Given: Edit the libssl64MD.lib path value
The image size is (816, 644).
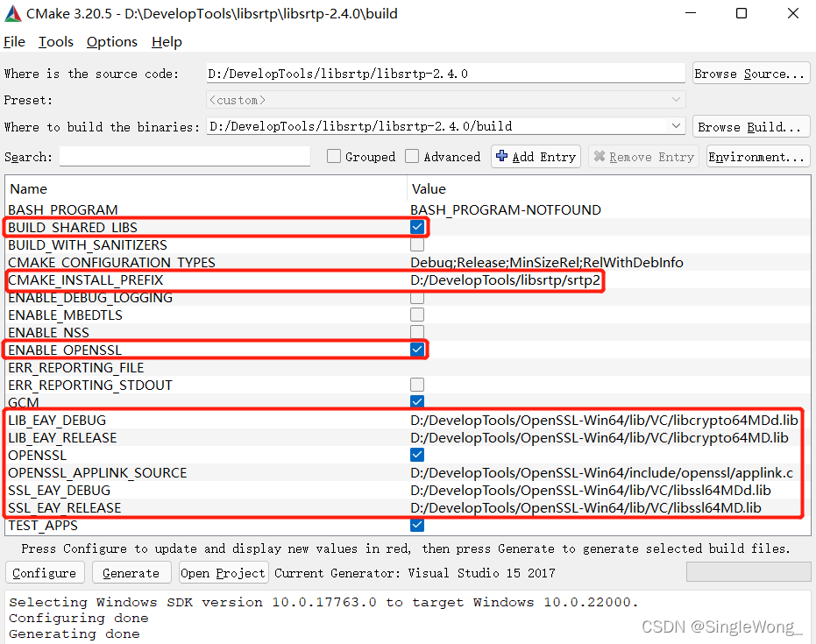Looking at the screenshot, I should click(x=586, y=507).
